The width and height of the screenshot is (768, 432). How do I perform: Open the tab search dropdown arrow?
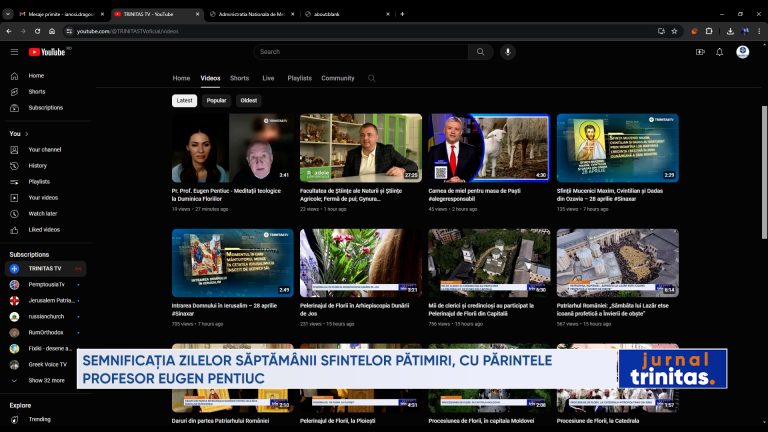coord(8,14)
